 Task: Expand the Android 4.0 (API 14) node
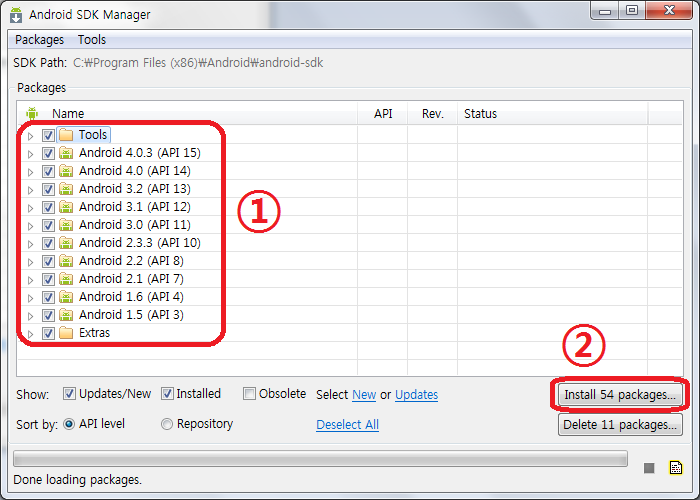coord(30,172)
